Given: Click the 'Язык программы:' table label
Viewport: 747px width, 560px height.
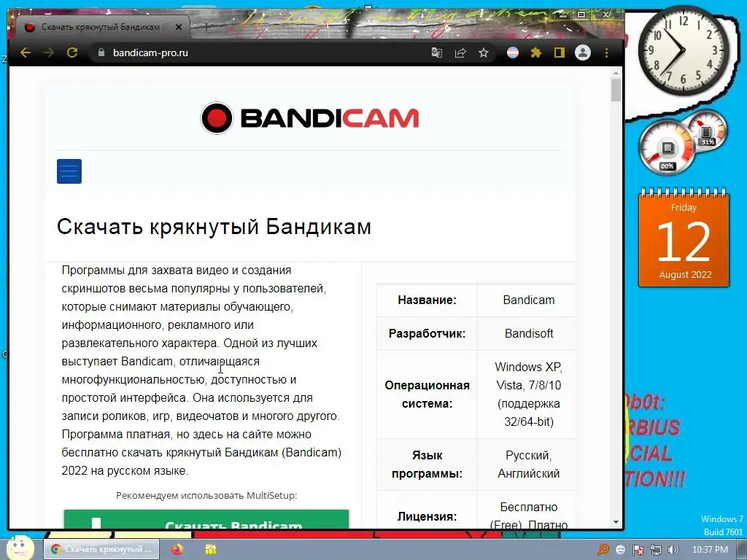Looking at the screenshot, I should point(427,464).
